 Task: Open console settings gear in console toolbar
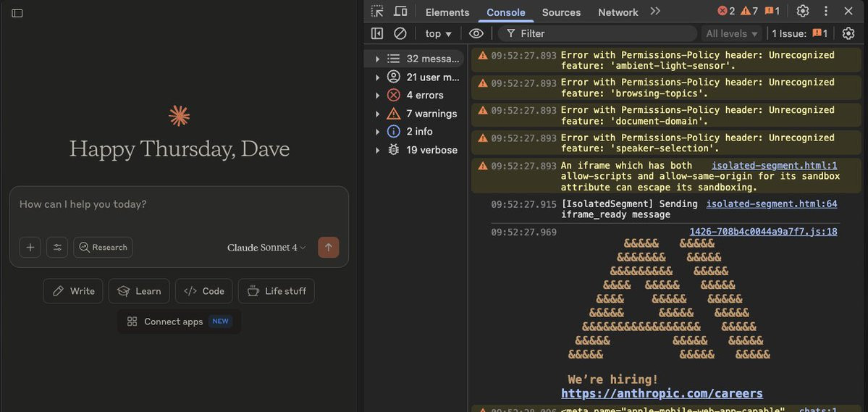[x=848, y=34]
